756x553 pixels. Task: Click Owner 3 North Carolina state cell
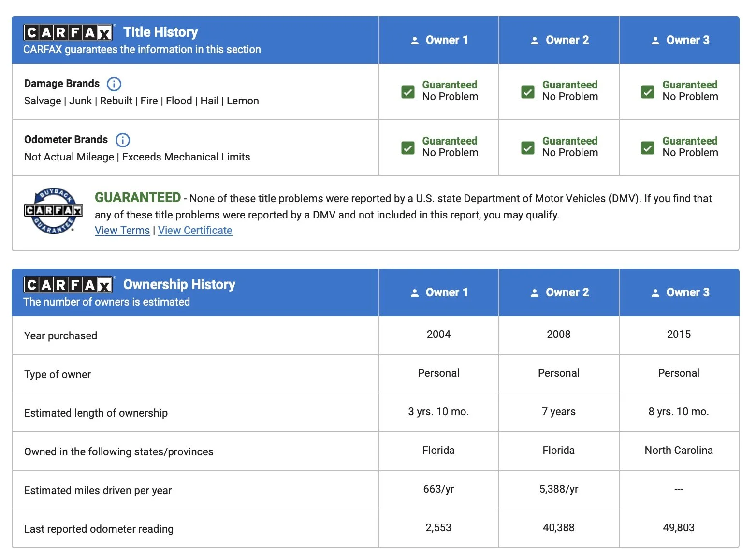click(x=679, y=451)
